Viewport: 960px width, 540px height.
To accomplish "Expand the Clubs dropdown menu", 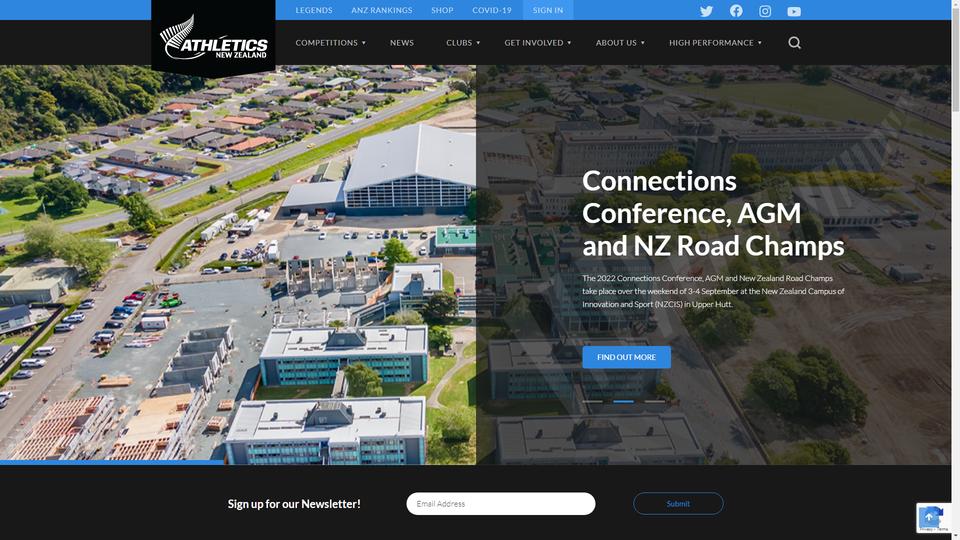I will [x=463, y=43].
